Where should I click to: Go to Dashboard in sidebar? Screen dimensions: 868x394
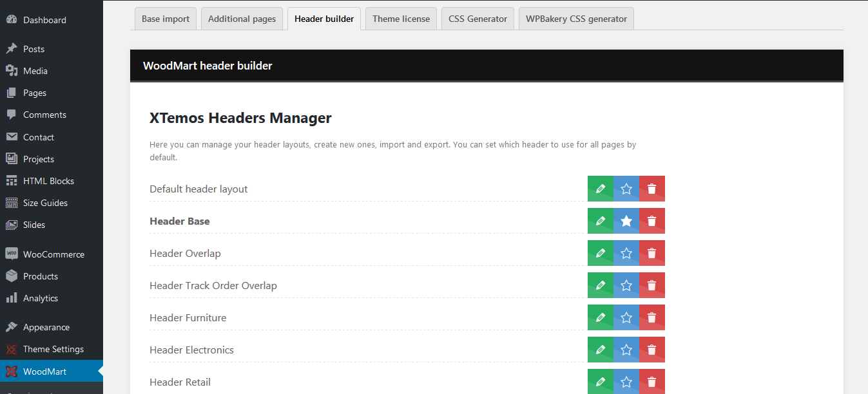52,20
